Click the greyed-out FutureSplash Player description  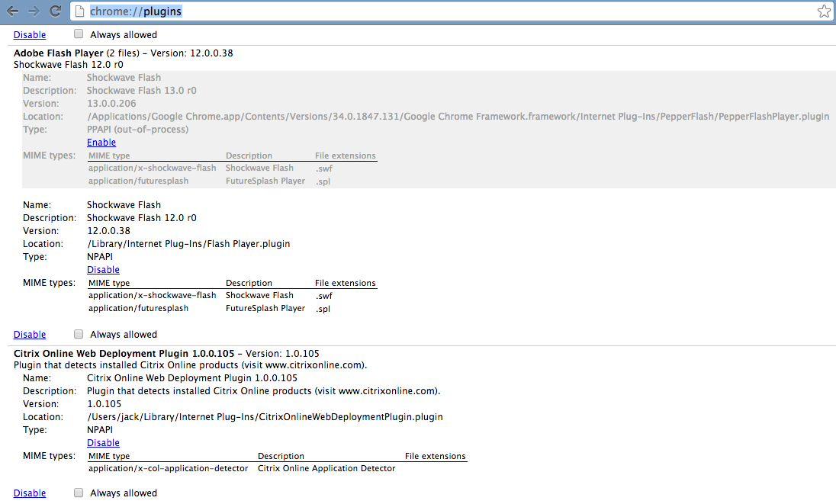click(x=265, y=181)
